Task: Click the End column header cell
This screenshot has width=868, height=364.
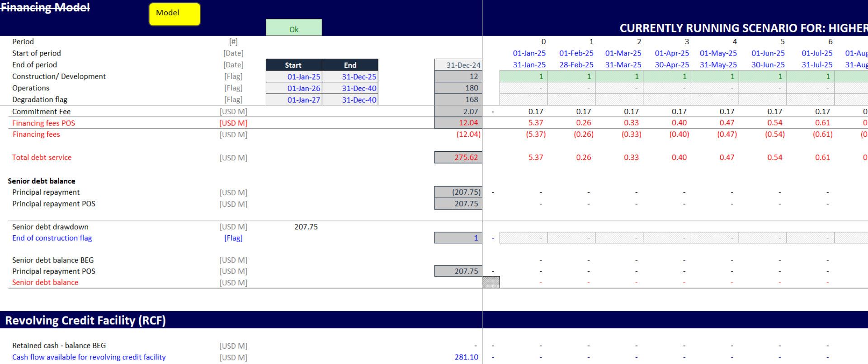Action: pos(350,65)
